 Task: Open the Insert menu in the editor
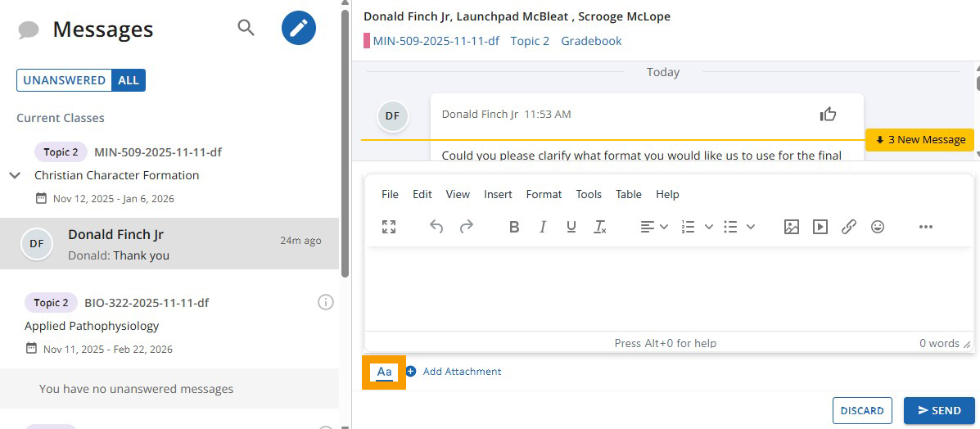[498, 194]
